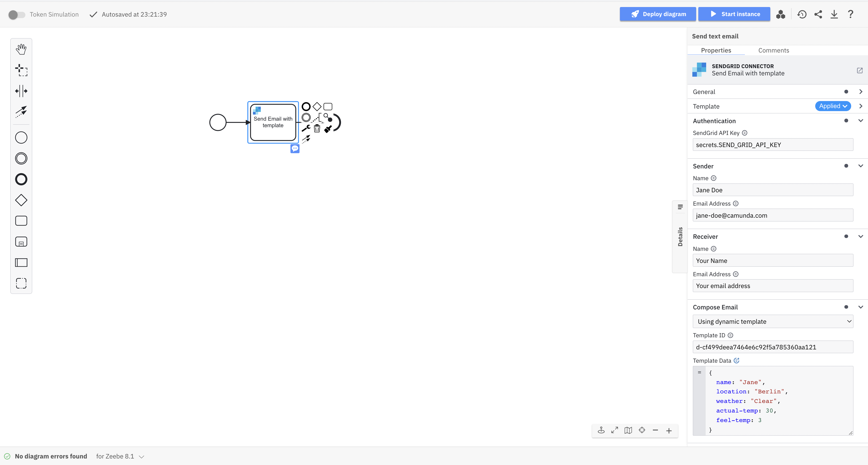Open the Template Applied dropdown

pos(833,106)
